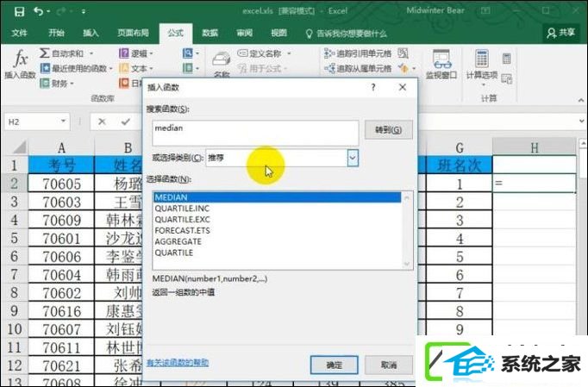The height and width of the screenshot is (387, 588).
Task: Switch to the 开始 Home tab
Action: click(x=56, y=33)
